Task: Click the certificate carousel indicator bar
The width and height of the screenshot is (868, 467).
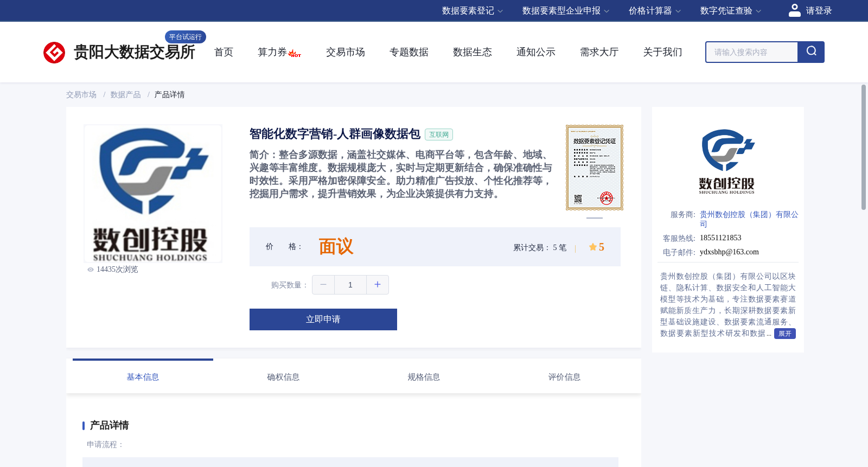Action: [595, 218]
